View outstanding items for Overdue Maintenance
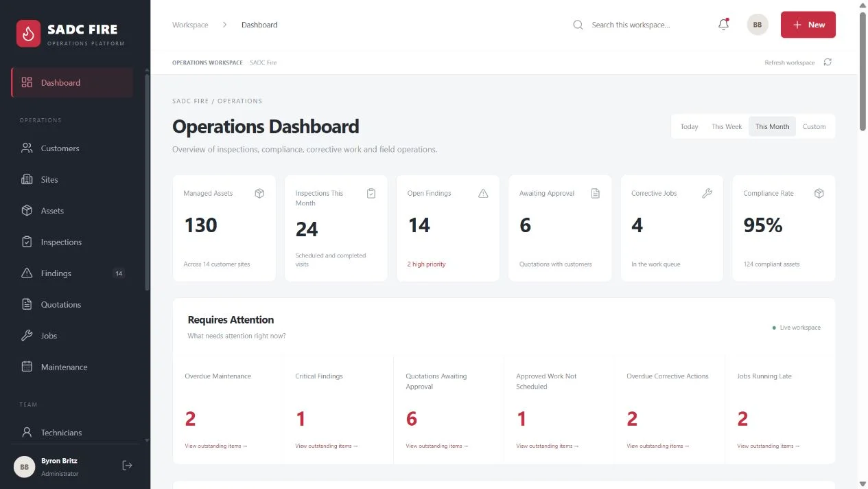 pyautogui.click(x=216, y=446)
